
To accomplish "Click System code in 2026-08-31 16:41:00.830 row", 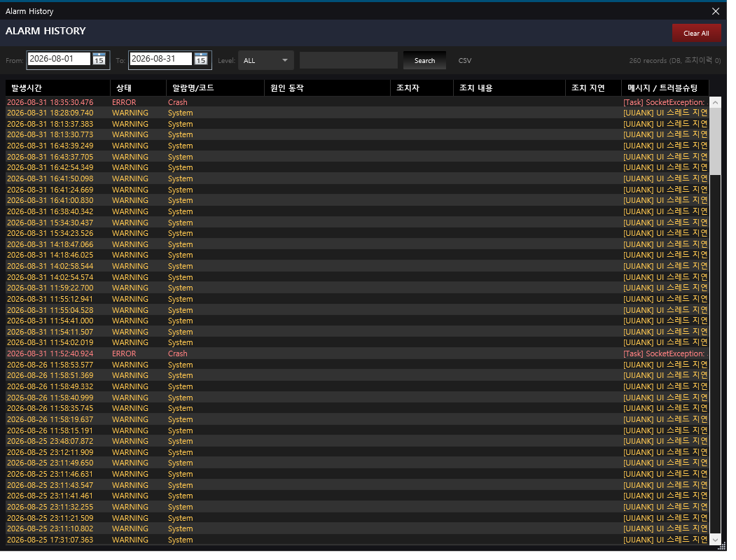I will tap(180, 201).
